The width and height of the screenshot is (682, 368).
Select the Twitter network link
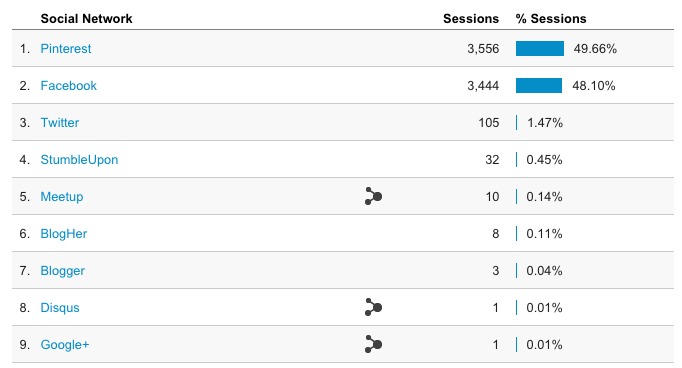pos(60,123)
